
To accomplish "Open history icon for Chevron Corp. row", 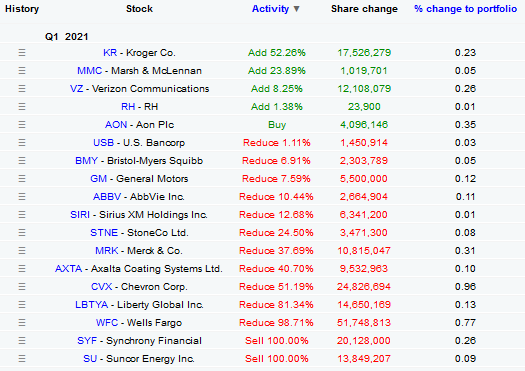I will pos(22,287).
